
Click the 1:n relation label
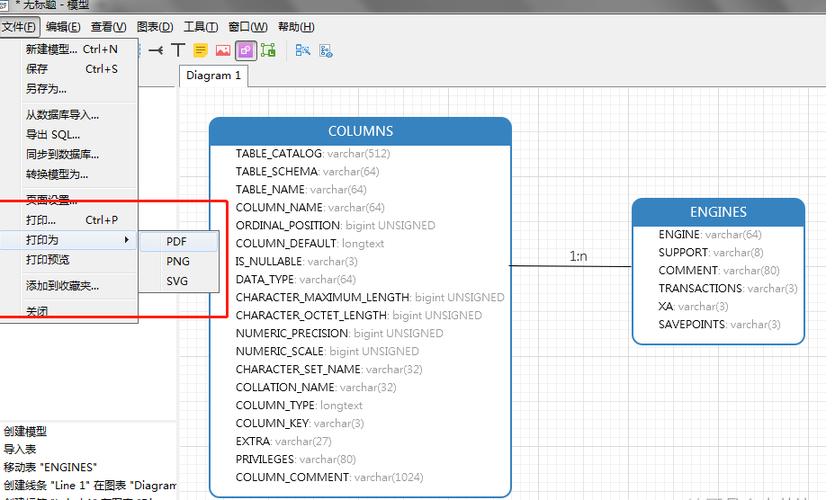pos(579,257)
